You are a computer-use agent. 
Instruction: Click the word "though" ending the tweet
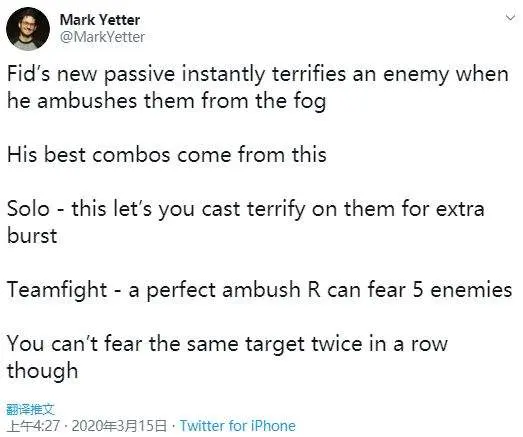pyautogui.click(x=42, y=371)
